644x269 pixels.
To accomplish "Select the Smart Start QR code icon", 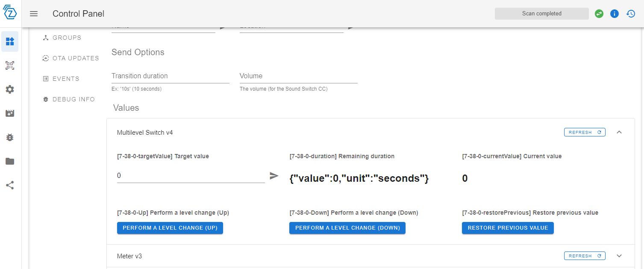I will click(9, 65).
